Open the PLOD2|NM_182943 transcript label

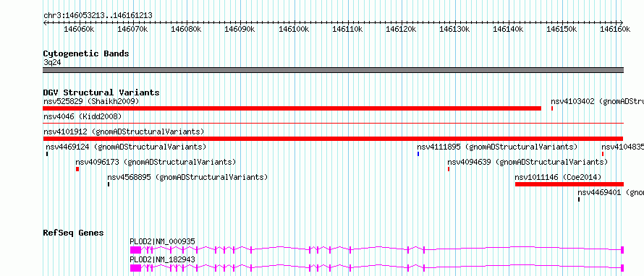[162, 259]
